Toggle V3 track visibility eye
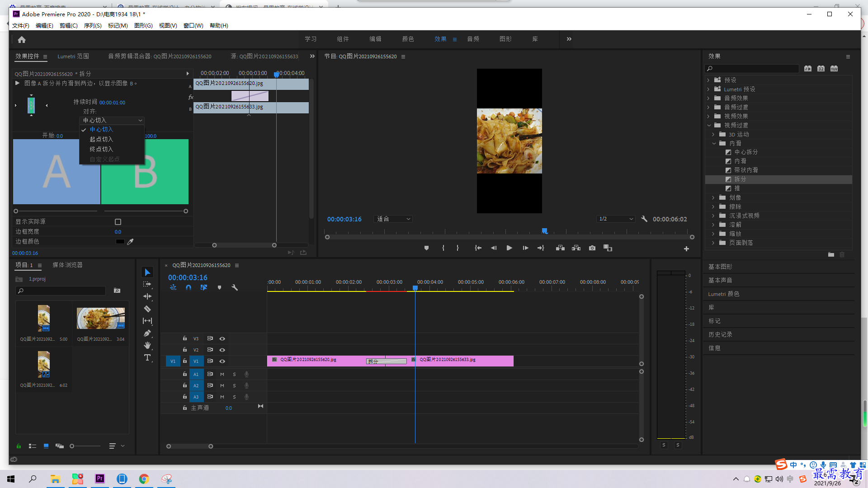The height and width of the screenshot is (488, 868). coord(222,338)
